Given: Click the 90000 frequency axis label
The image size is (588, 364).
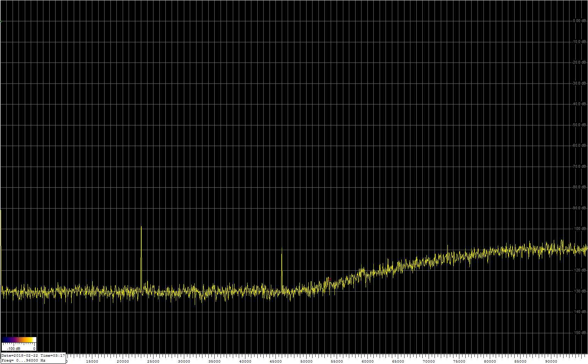Looking at the screenshot, I should coord(551,362).
